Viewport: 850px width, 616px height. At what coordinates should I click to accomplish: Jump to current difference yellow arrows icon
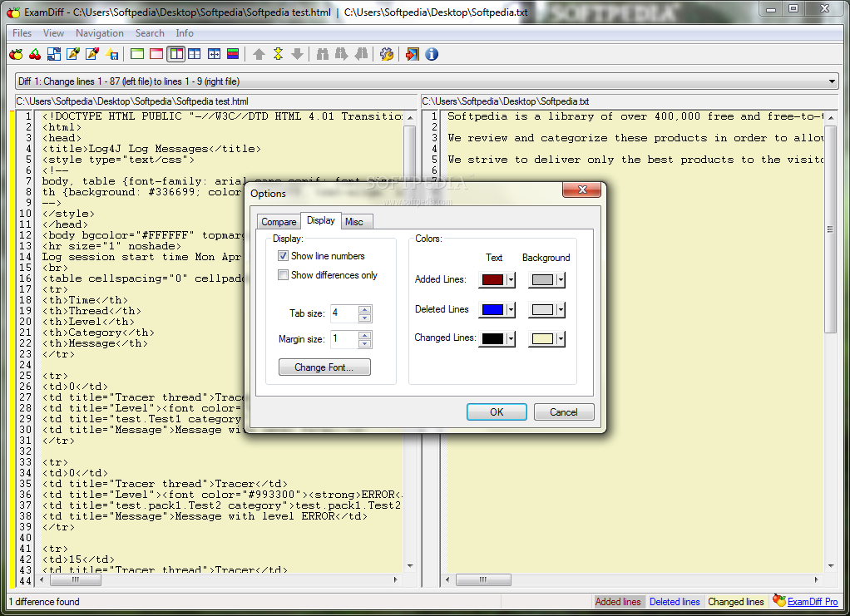[x=278, y=54]
